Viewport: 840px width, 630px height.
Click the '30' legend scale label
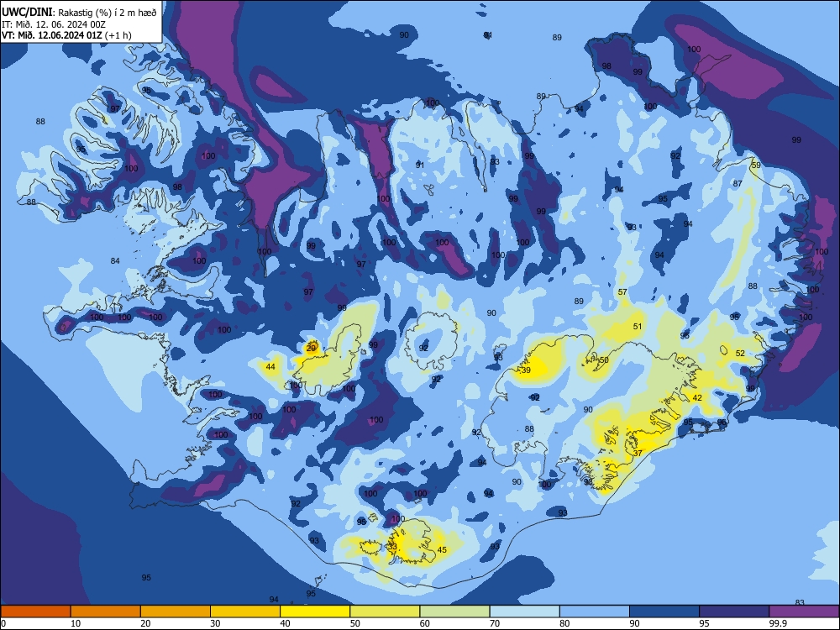[215, 623]
